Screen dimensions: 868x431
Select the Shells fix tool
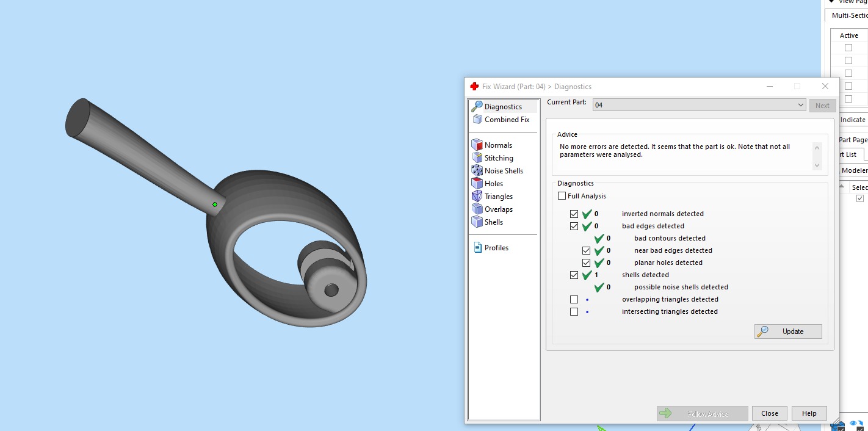click(x=494, y=222)
